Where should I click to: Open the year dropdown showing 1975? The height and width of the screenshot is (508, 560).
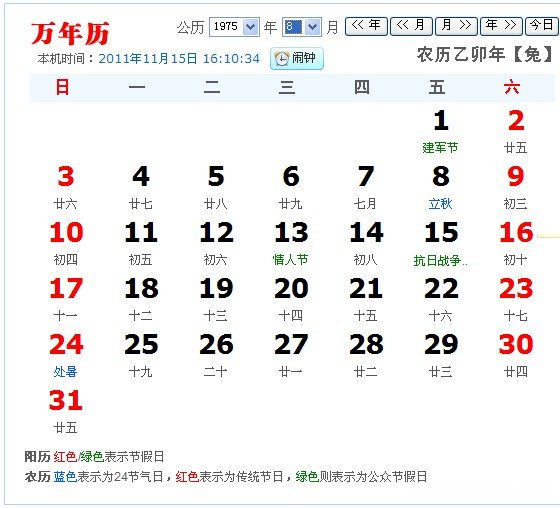point(234,27)
